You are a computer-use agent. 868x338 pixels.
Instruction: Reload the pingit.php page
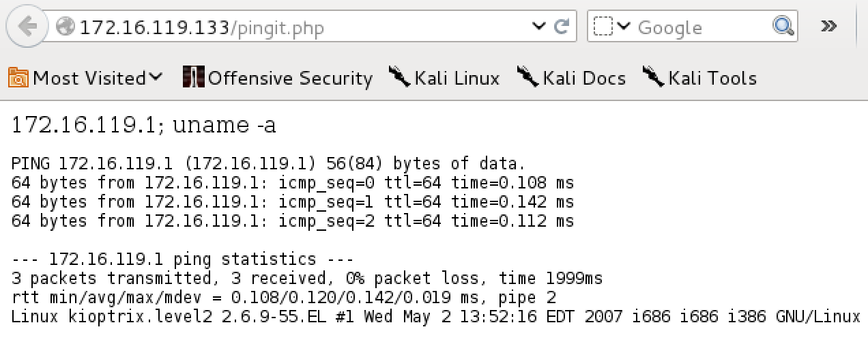pyautogui.click(x=562, y=27)
